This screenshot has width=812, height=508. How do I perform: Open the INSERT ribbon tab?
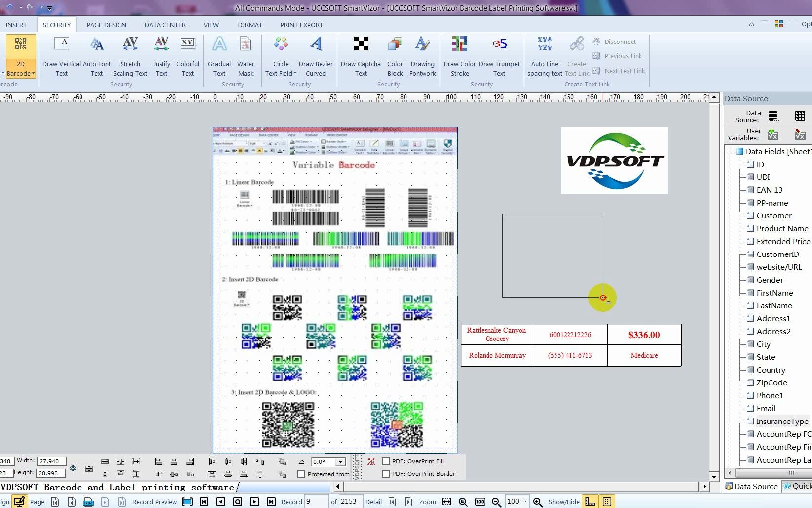click(x=16, y=25)
